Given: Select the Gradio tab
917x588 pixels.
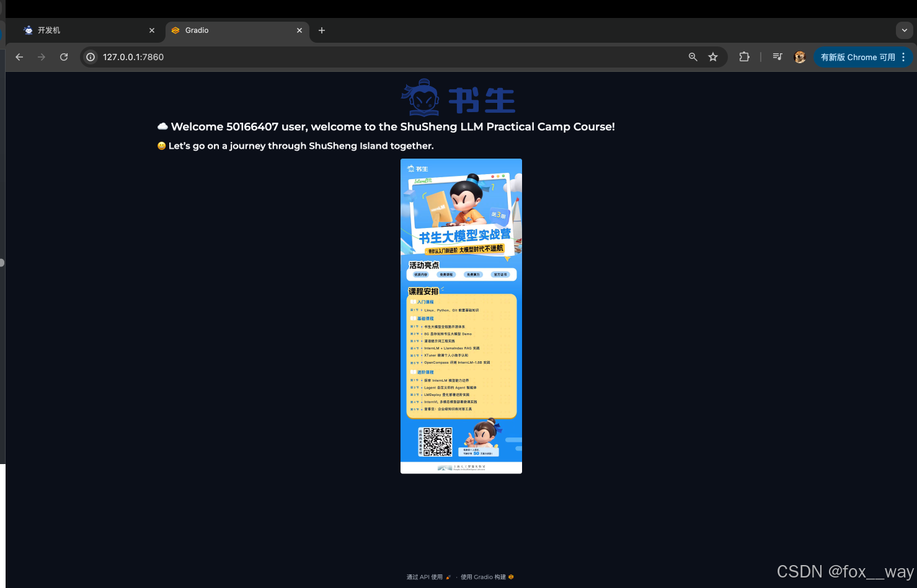Looking at the screenshot, I should 236,30.
